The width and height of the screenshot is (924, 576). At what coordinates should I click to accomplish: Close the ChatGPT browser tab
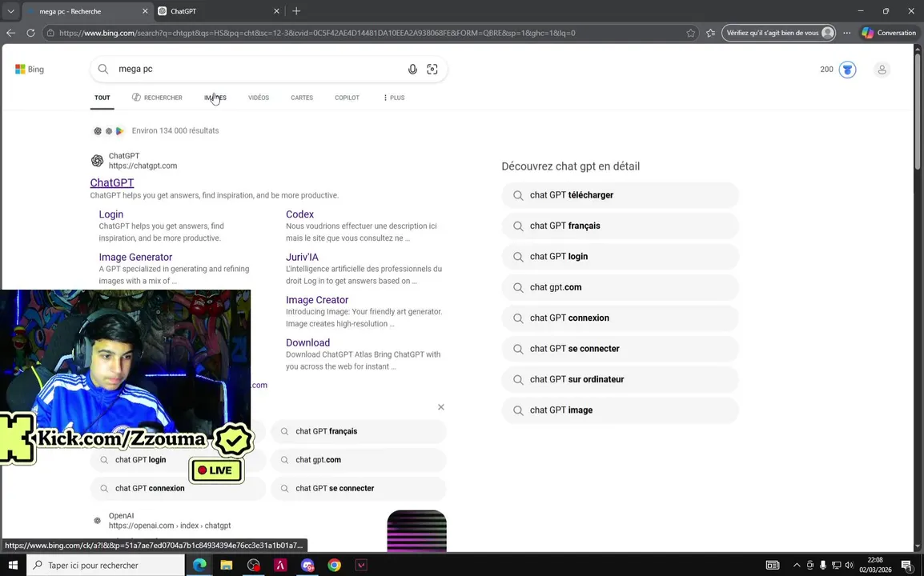coord(276,11)
